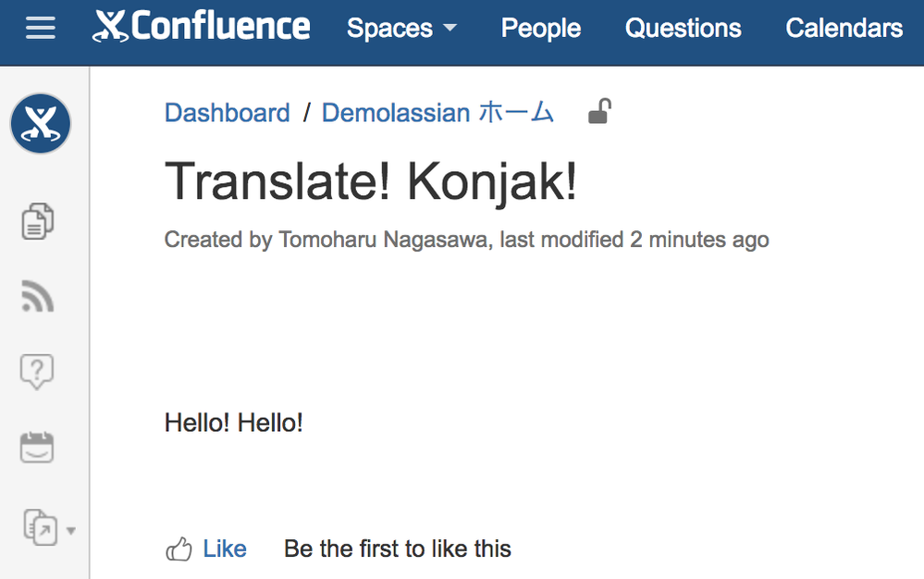
Task: Go to Dashboard breadcrumb link
Action: pos(228,113)
